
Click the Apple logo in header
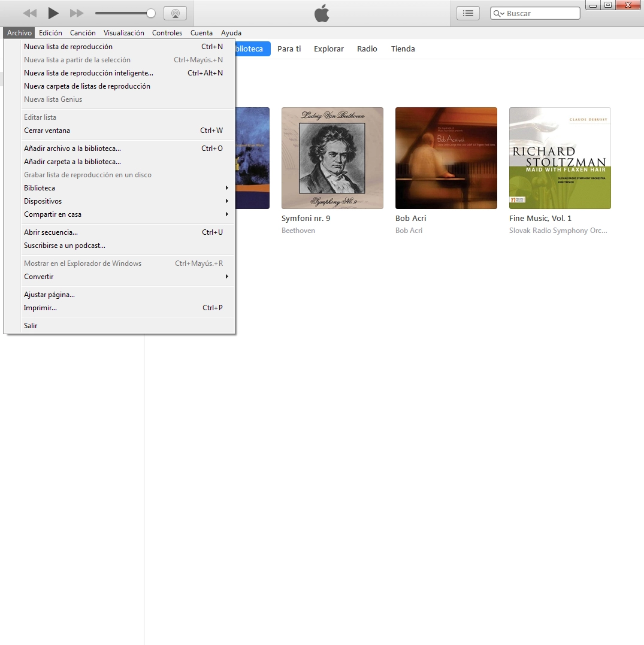click(x=322, y=13)
